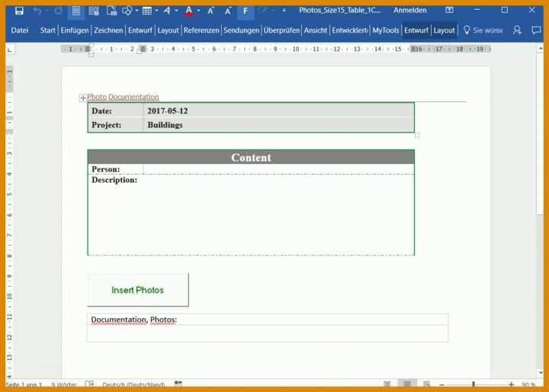Open the Undo history dropdown arrow
549x392 pixels.
(47, 11)
